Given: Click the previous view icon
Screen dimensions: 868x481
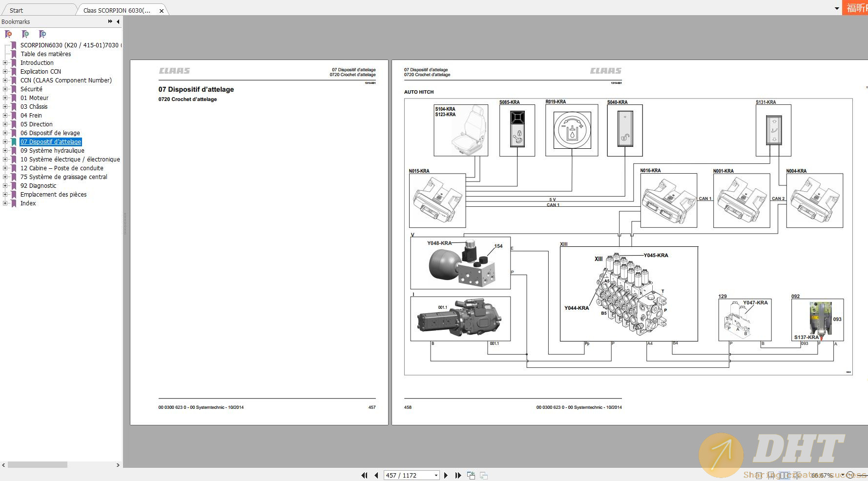Looking at the screenshot, I should pyautogui.click(x=471, y=475).
